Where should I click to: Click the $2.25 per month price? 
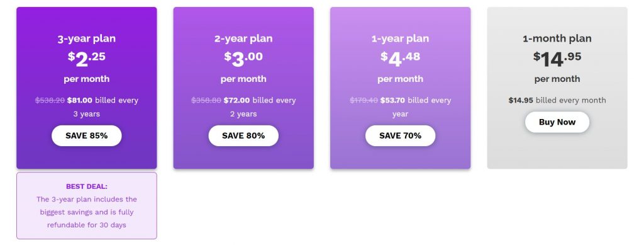click(86, 59)
